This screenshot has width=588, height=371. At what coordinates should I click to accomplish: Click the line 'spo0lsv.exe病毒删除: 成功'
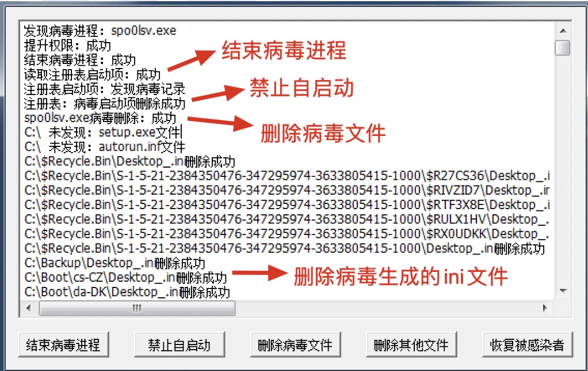pos(100,118)
